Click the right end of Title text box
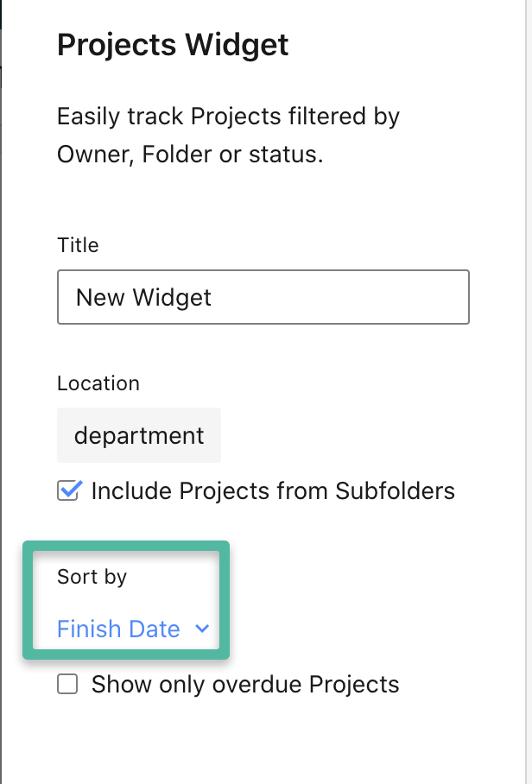 449,297
